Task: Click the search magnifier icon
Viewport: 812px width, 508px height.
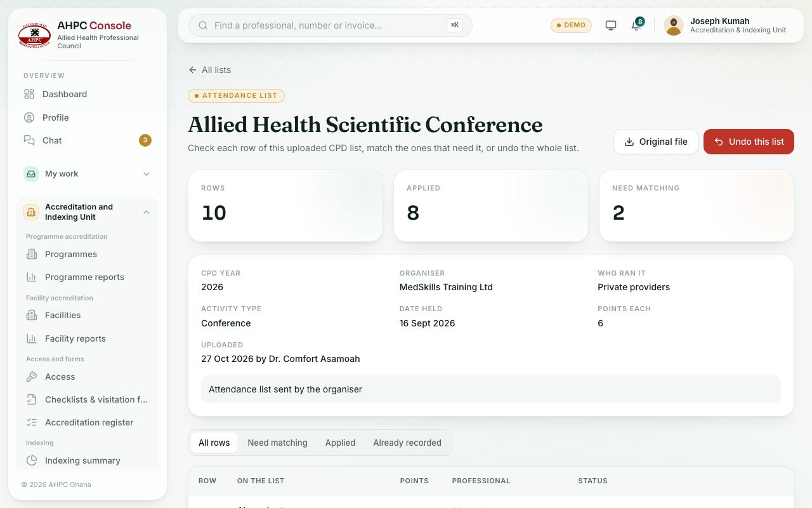Action: (x=204, y=25)
